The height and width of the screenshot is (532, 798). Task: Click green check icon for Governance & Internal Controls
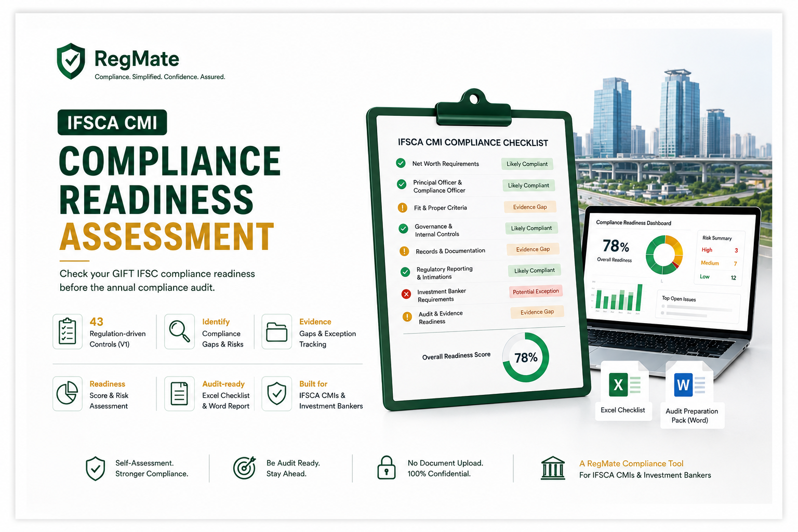403,229
